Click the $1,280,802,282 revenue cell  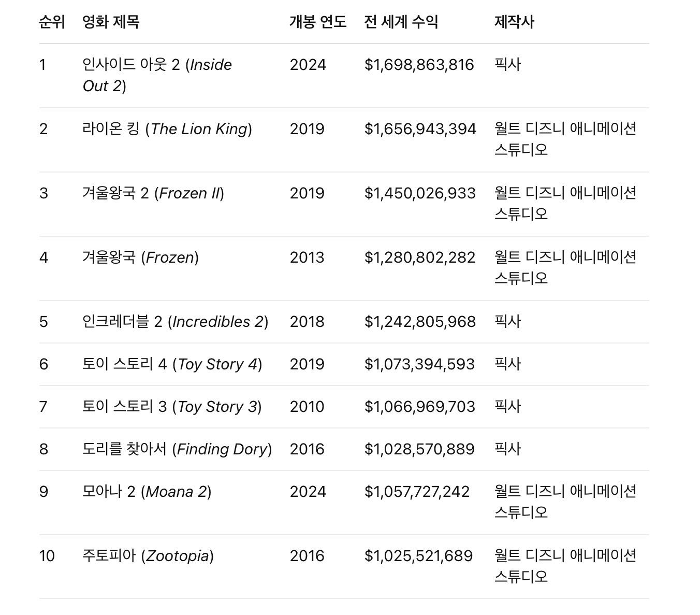click(x=420, y=258)
